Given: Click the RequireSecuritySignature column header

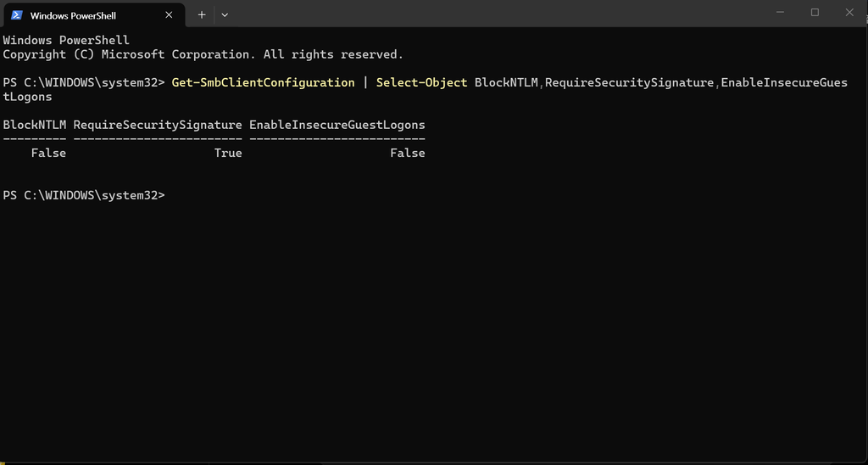Looking at the screenshot, I should 158,125.
